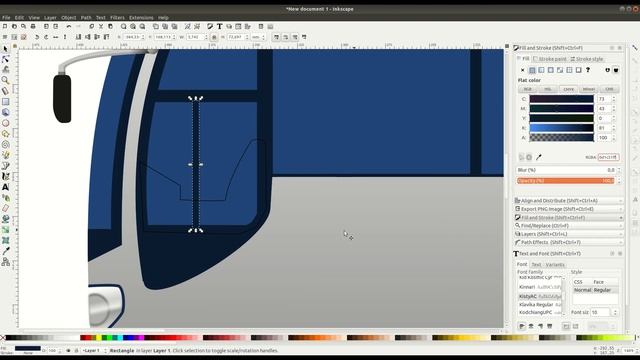
Task: Select the Star polygon tool
Action: (x=5, y=133)
